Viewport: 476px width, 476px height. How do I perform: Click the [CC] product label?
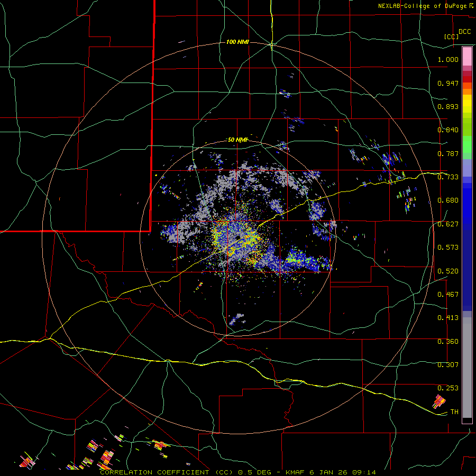pos(452,36)
